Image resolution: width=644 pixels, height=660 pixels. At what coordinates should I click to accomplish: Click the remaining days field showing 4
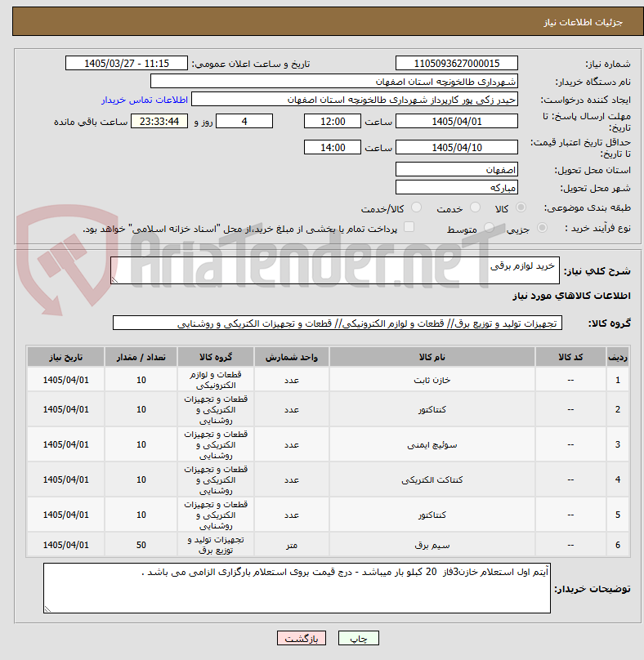[x=244, y=121]
